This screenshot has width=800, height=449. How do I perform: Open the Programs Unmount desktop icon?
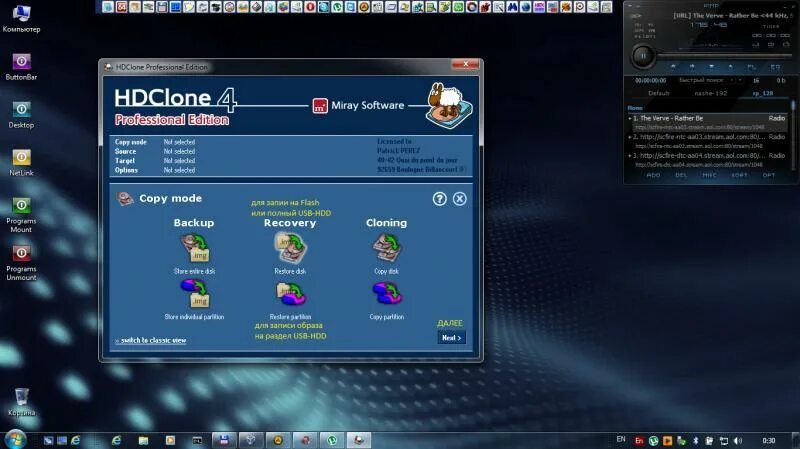[21, 263]
